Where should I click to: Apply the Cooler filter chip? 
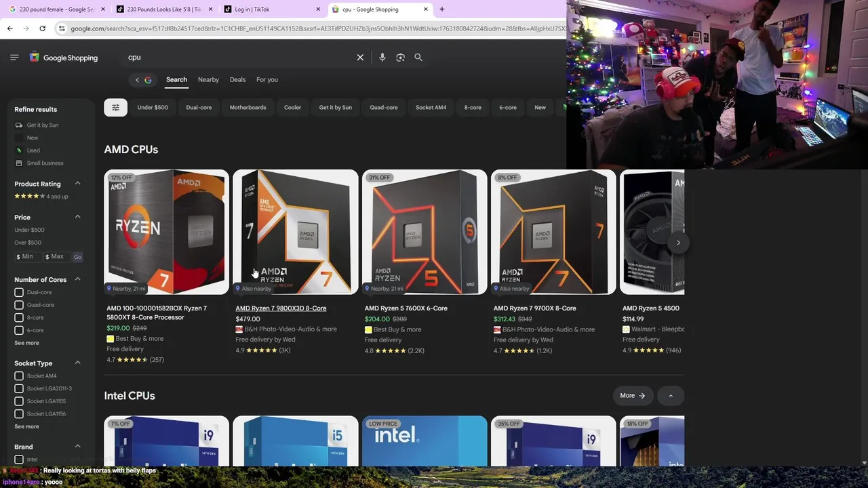click(x=292, y=108)
